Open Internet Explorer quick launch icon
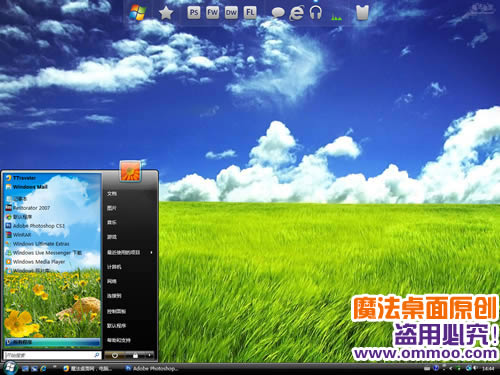Screen dimensions: 500x375 pos(43,368)
